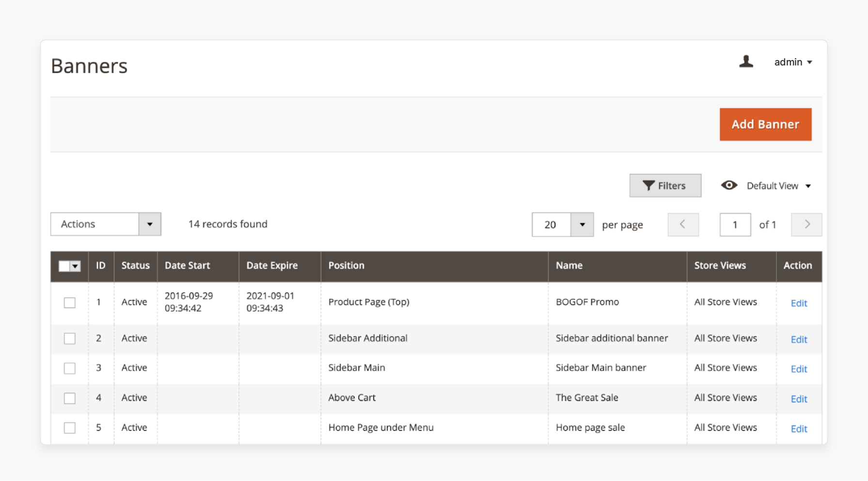
Task: Open the admin account dropdown
Action: (x=793, y=62)
